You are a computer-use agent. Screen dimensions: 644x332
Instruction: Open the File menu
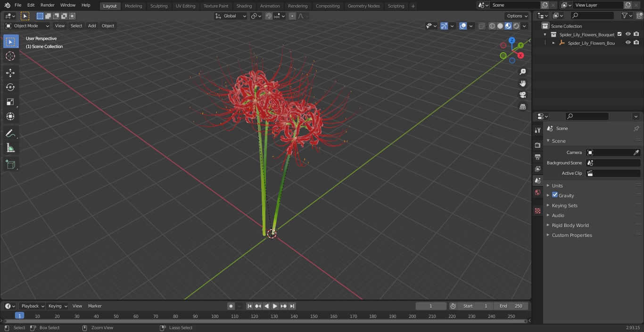click(18, 5)
